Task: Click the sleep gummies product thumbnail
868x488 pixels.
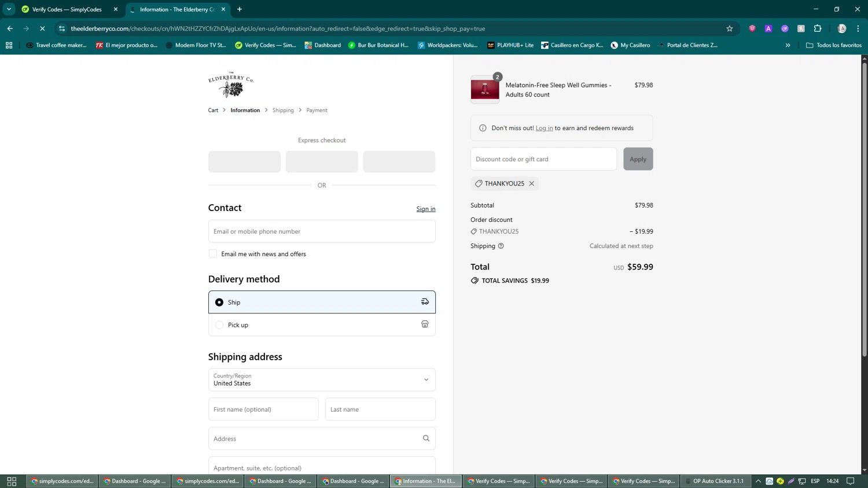Action: point(485,90)
